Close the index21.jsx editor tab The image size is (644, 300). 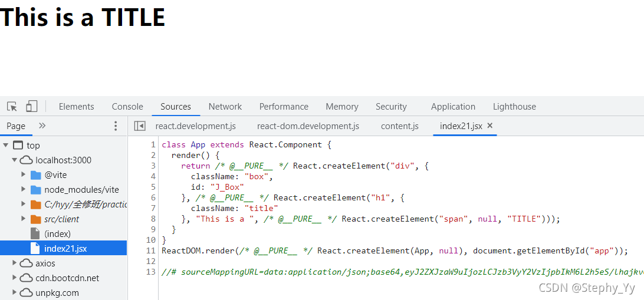click(489, 126)
